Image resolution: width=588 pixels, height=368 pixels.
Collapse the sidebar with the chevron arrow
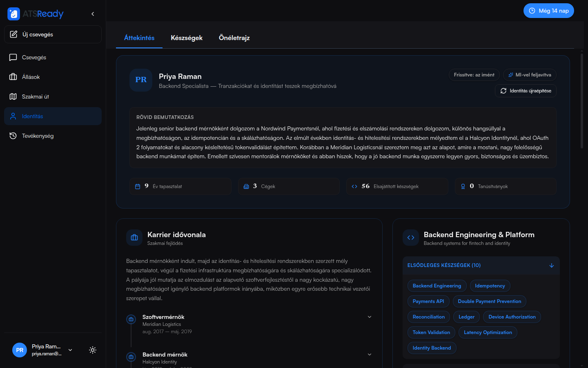pos(93,14)
